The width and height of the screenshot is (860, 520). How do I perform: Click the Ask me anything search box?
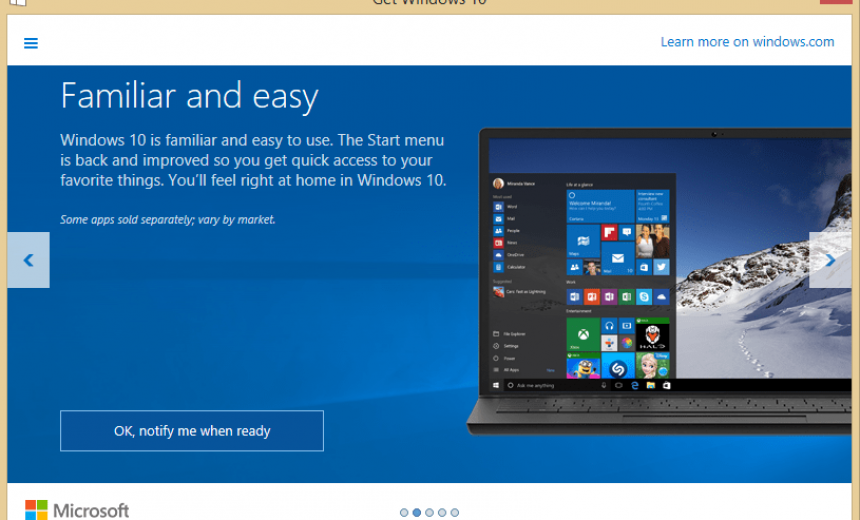click(557, 385)
